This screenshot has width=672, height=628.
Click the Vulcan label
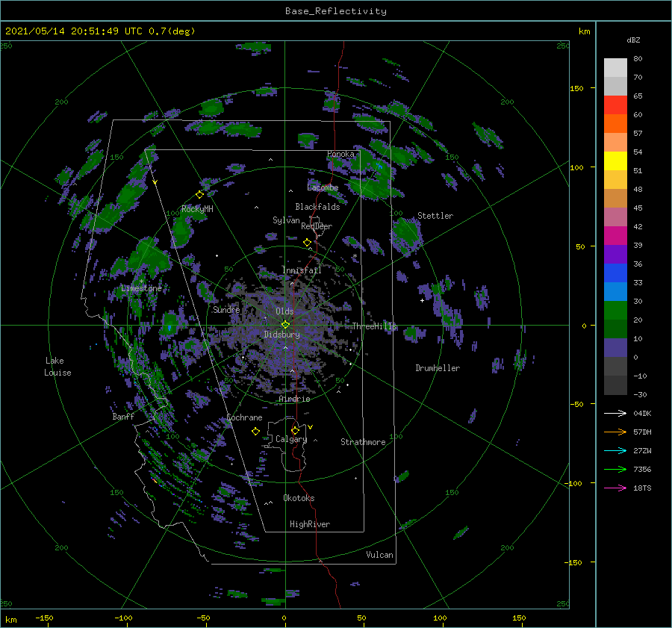(x=380, y=555)
